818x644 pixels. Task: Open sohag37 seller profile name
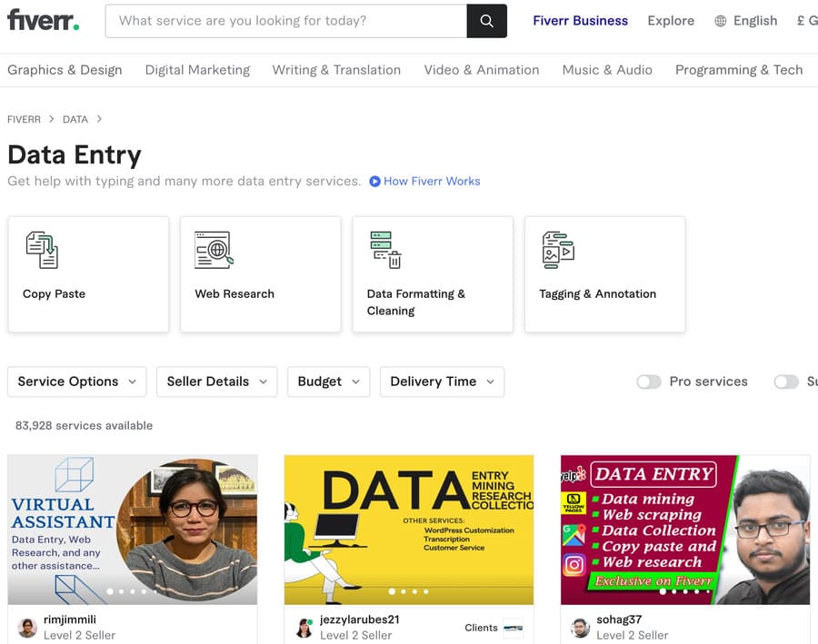point(619,619)
